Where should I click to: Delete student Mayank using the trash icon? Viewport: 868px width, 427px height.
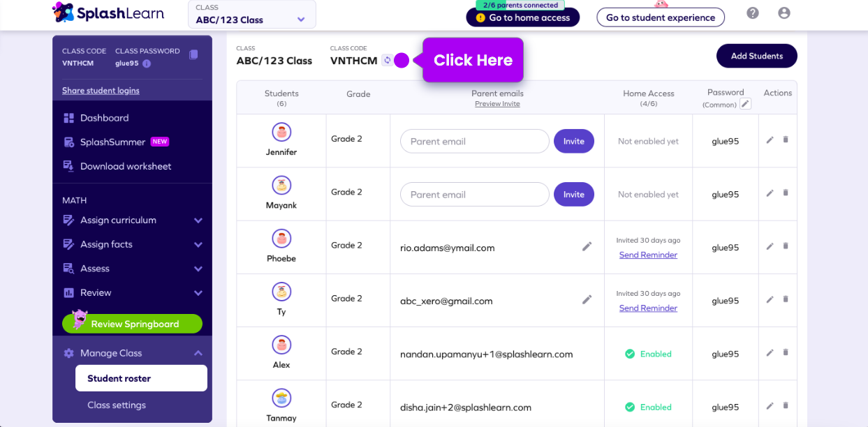(x=786, y=193)
